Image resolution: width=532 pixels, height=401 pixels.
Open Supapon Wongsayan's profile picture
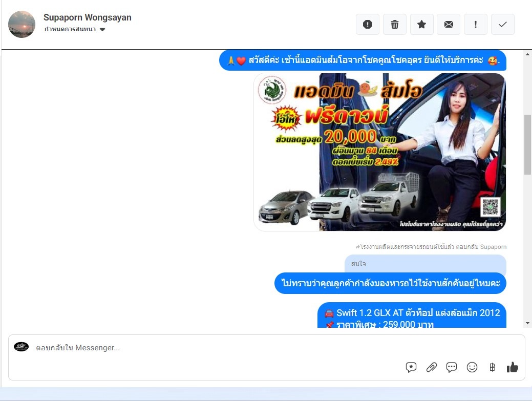tap(22, 24)
